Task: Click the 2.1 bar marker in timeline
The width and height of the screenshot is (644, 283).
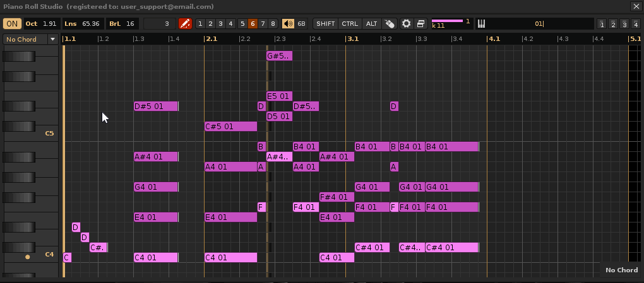Action: 211,39
